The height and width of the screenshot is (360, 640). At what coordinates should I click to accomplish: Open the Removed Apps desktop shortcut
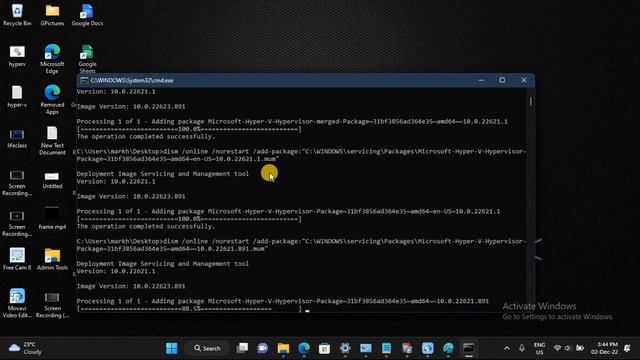click(x=52, y=100)
